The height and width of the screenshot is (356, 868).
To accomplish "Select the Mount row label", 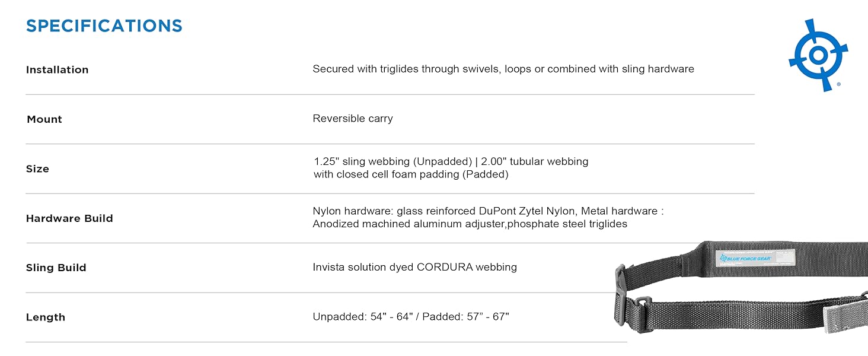I will (x=44, y=119).
